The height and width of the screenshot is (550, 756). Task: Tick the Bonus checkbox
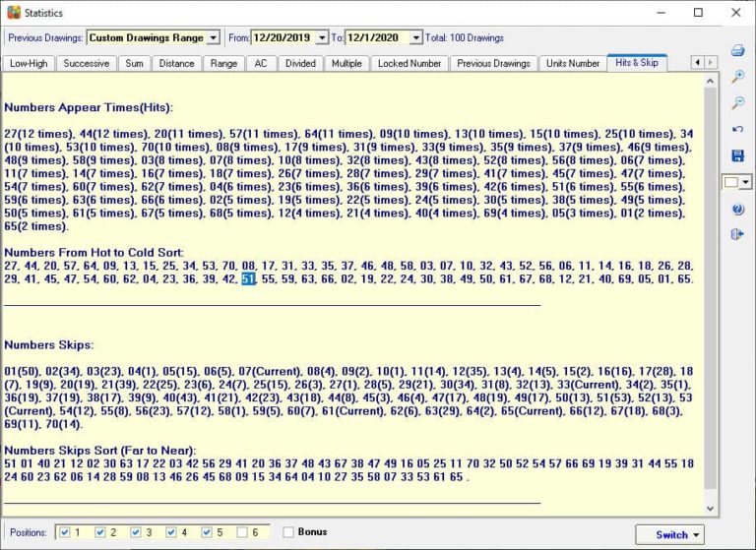click(x=288, y=532)
